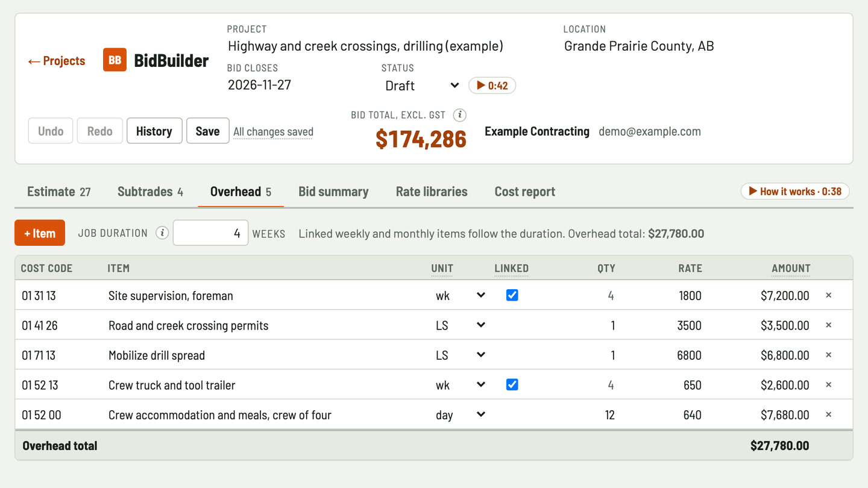Uncheck Linked for Site supervision, foreman
868x488 pixels.
tap(512, 295)
